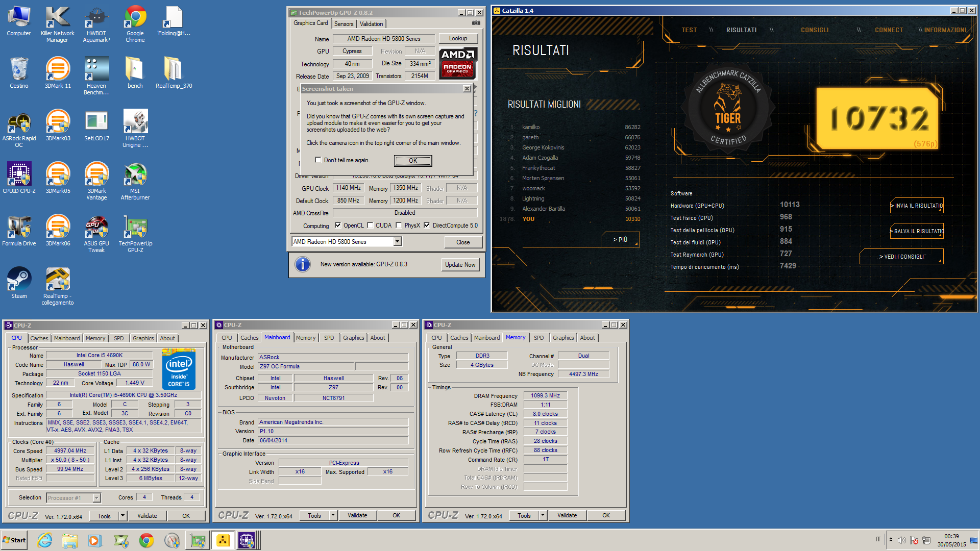The height and width of the screenshot is (551, 980).
Task: Open SPD tab in the Memory CPU-Z window
Action: (x=538, y=338)
